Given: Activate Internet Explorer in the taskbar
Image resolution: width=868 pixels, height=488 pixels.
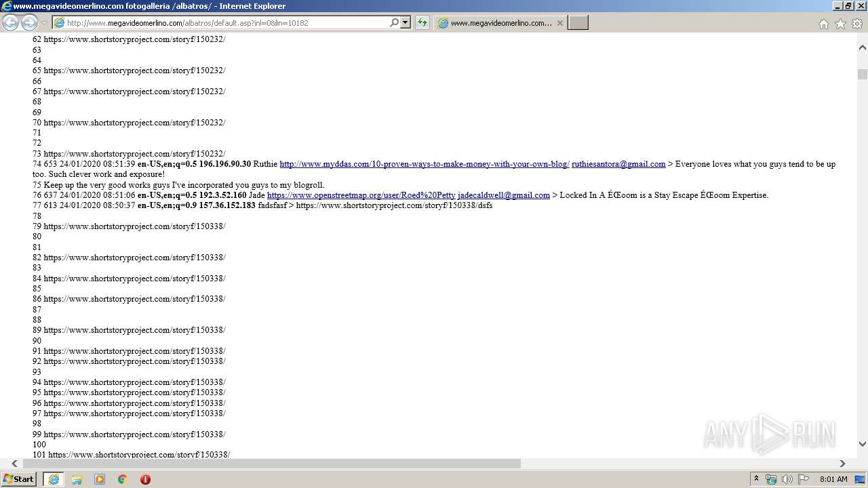Looking at the screenshot, I should click(x=54, y=479).
